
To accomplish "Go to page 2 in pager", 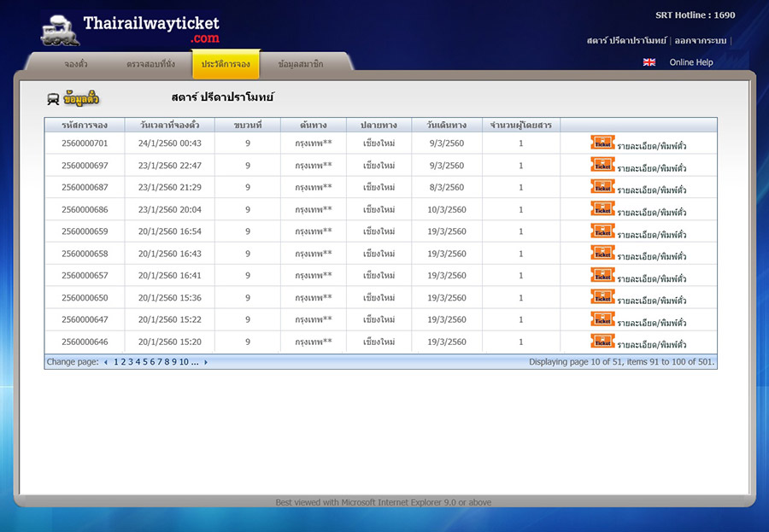I will coord(124,362).
